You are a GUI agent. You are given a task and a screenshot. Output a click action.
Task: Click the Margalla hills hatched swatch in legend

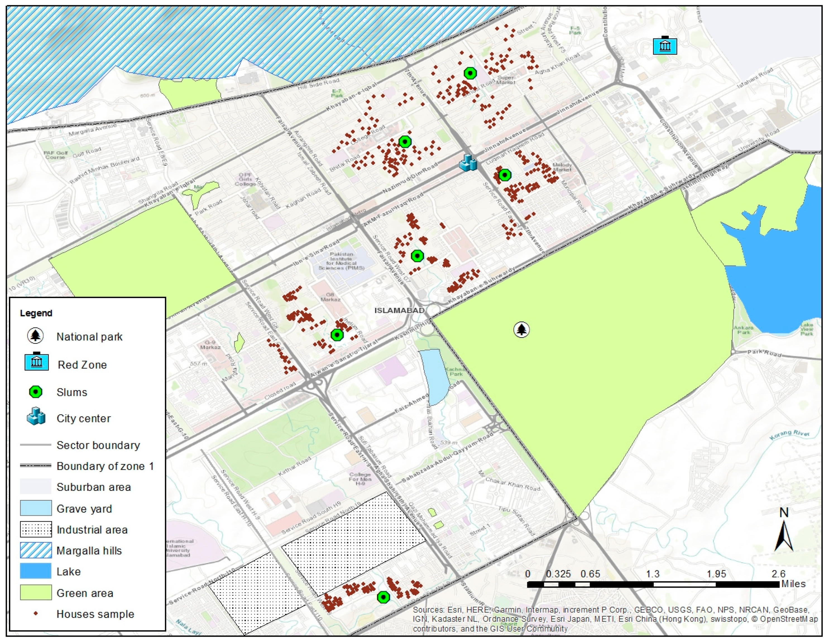click(36, 550)
